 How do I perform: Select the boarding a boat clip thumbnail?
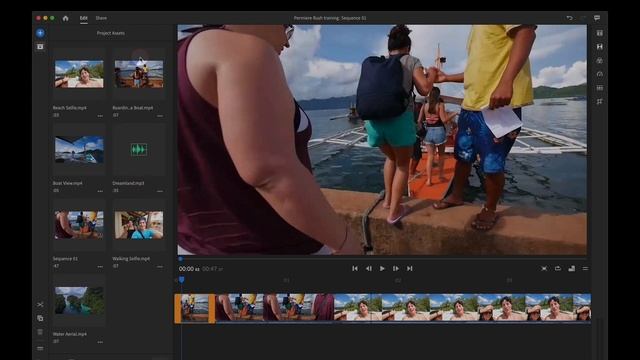[x=139, y=74]
